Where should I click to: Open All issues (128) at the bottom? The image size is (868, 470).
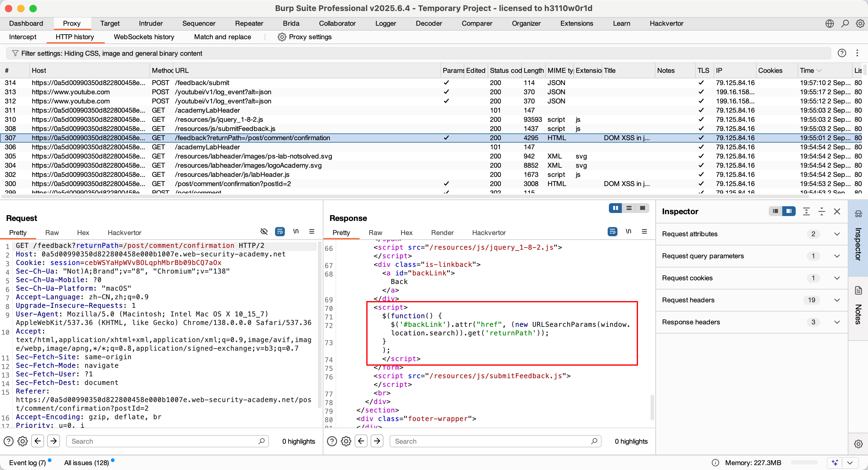point(86,462)
